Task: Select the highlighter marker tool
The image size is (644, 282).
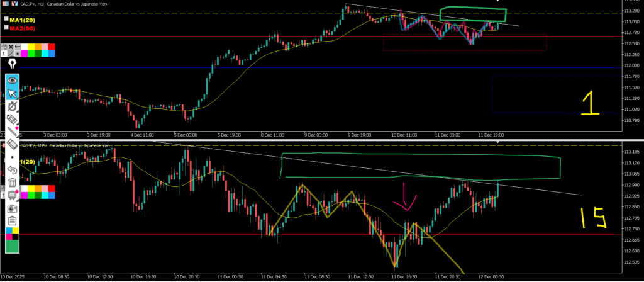Action: (x=13, y=120)
